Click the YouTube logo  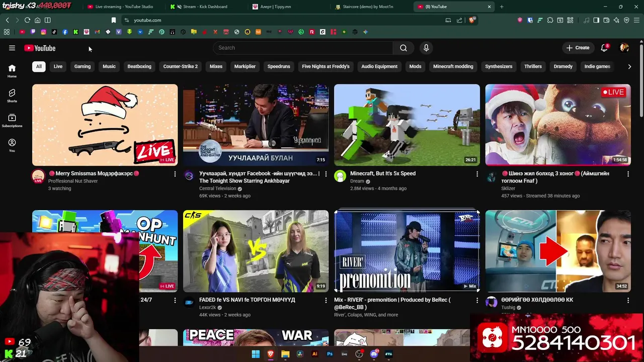point(40,48)
